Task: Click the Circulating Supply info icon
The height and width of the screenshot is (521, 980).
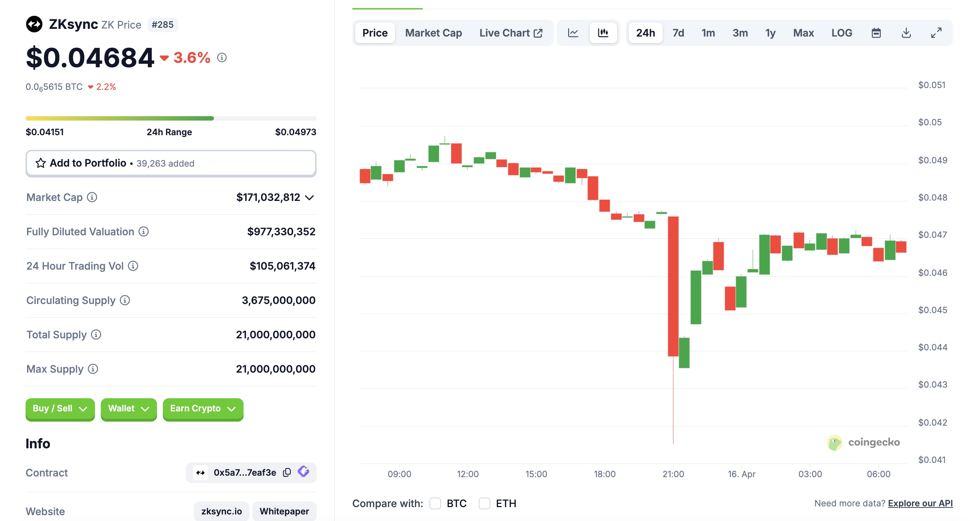Action: pos(125,300)
